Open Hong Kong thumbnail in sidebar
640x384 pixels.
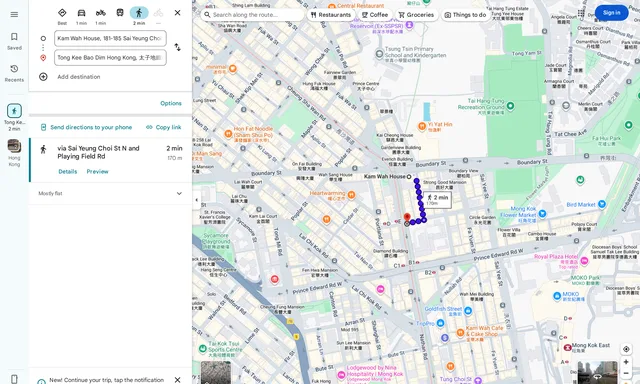point(14,153)
